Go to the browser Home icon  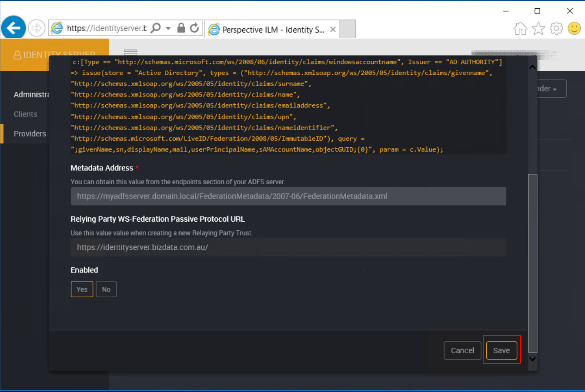(x=520, y=29)
